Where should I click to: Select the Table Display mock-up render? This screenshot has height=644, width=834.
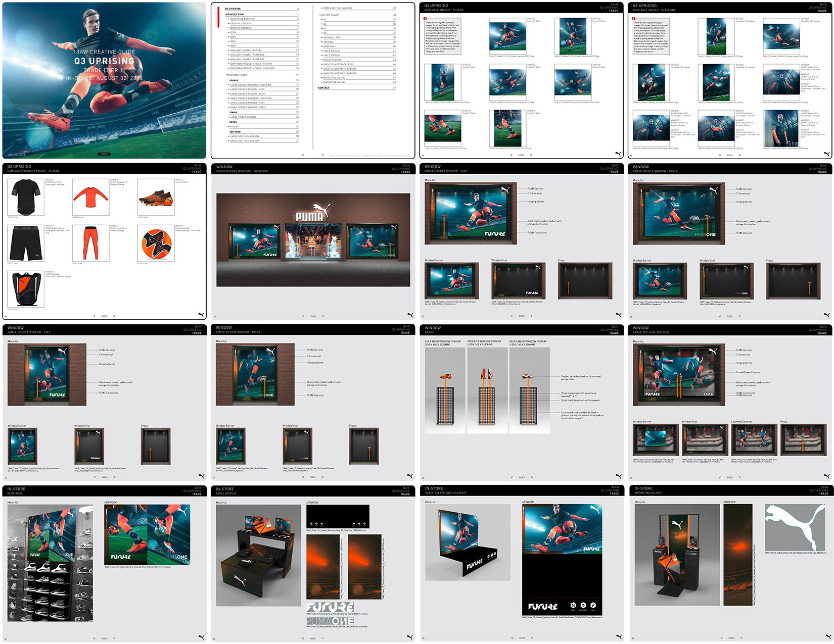tap(259, 556)
